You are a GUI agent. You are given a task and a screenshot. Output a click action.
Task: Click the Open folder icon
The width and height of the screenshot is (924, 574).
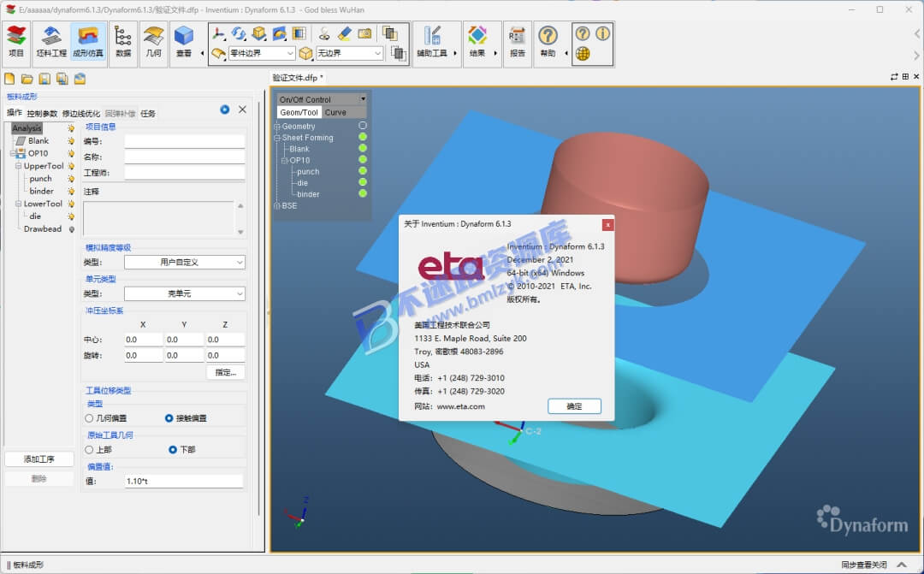tap(27, 79)
